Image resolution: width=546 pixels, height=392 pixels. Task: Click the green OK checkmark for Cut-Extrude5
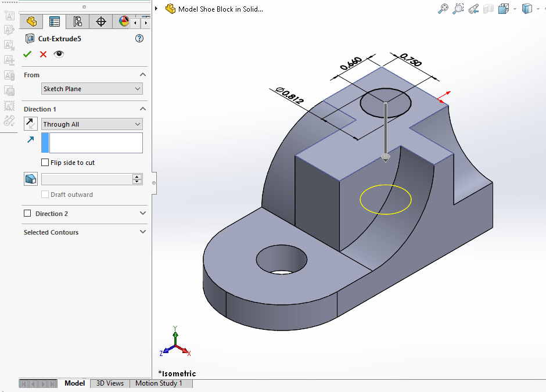click(27, 54)
